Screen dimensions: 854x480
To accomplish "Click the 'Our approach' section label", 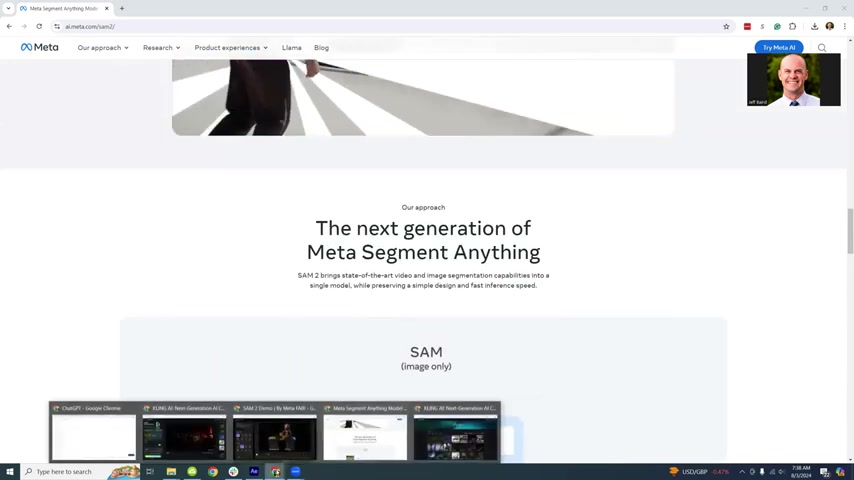I will click(423, 208).
